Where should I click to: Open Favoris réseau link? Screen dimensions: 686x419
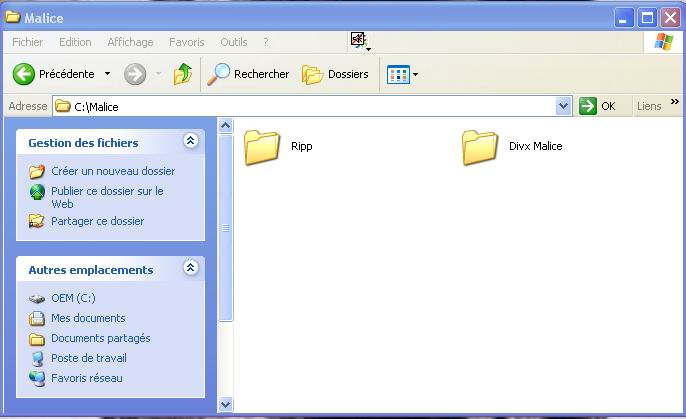coord(87,378)
